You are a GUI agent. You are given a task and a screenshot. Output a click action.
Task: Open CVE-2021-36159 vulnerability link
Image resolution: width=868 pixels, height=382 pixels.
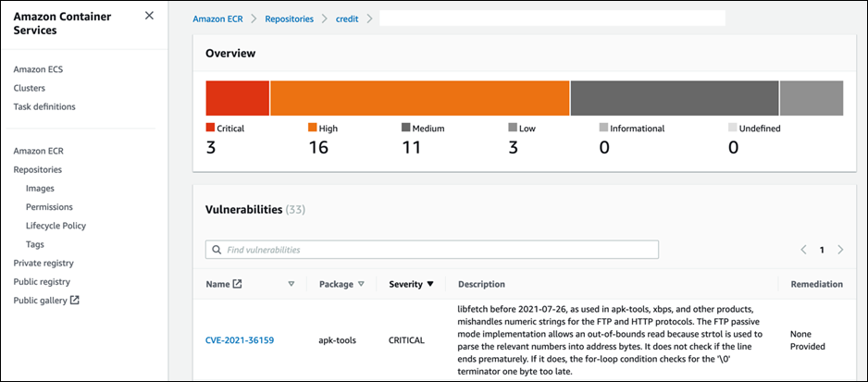click(x=240, y=340)
